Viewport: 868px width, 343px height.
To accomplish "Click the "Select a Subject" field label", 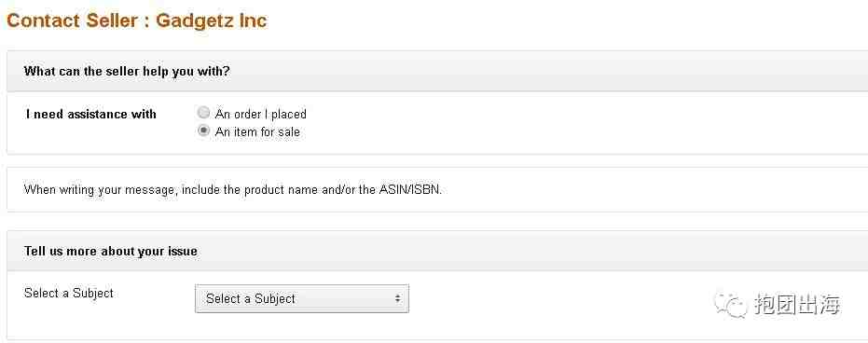I will (x=69, y=294).
